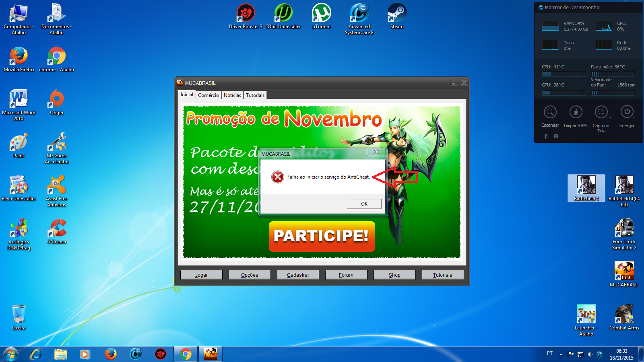Click the Facebook icon in performance monitor
The height and width of the screenshot is (362, 644).
546,136
